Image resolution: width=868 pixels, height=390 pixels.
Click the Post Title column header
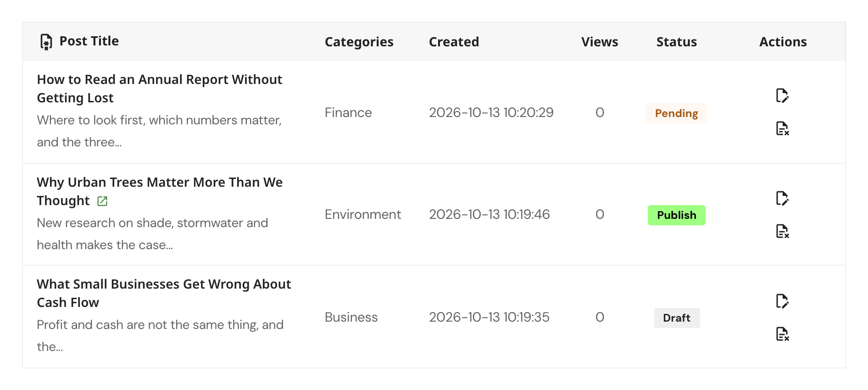click(89, 41)
